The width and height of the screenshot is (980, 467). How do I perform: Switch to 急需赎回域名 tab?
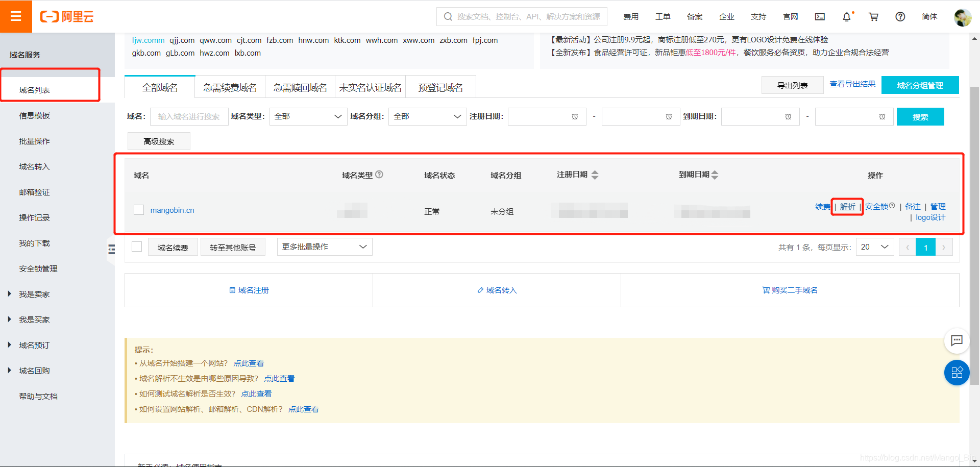click(x=300, y=87)
